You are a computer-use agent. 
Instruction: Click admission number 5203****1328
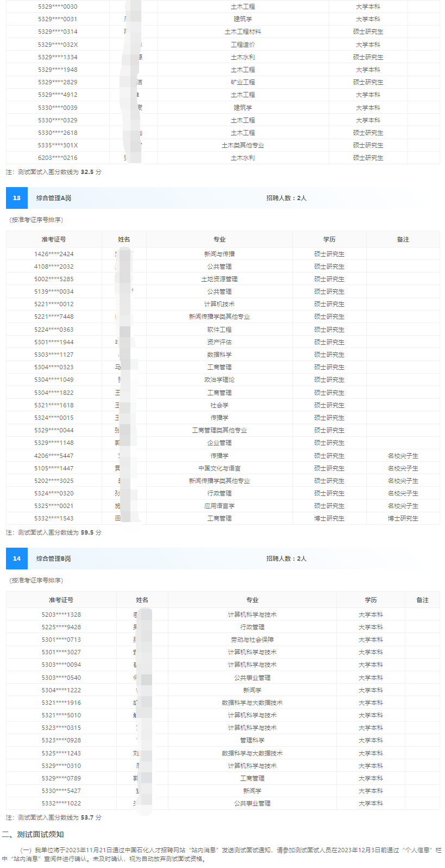point(61,615)
